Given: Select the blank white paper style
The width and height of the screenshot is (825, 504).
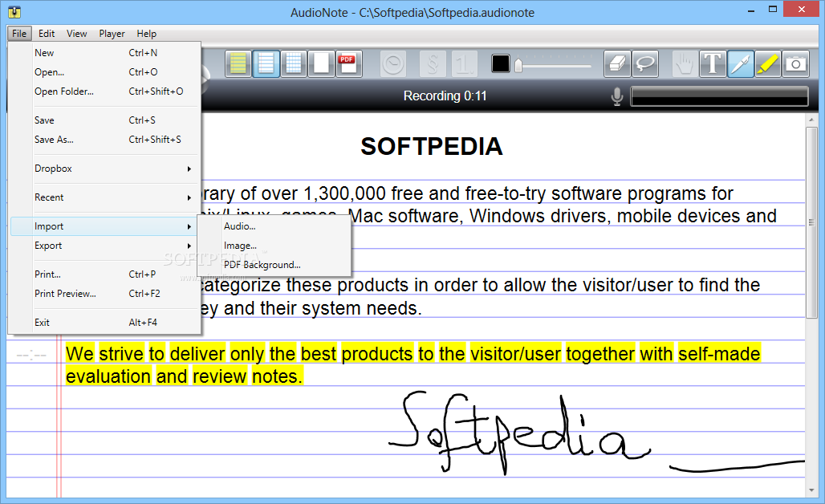Looking at the screenshot, I should click(321, 64).
